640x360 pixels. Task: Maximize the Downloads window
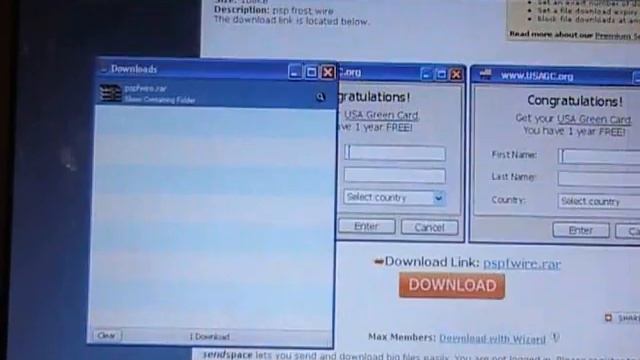coord(311,72)
